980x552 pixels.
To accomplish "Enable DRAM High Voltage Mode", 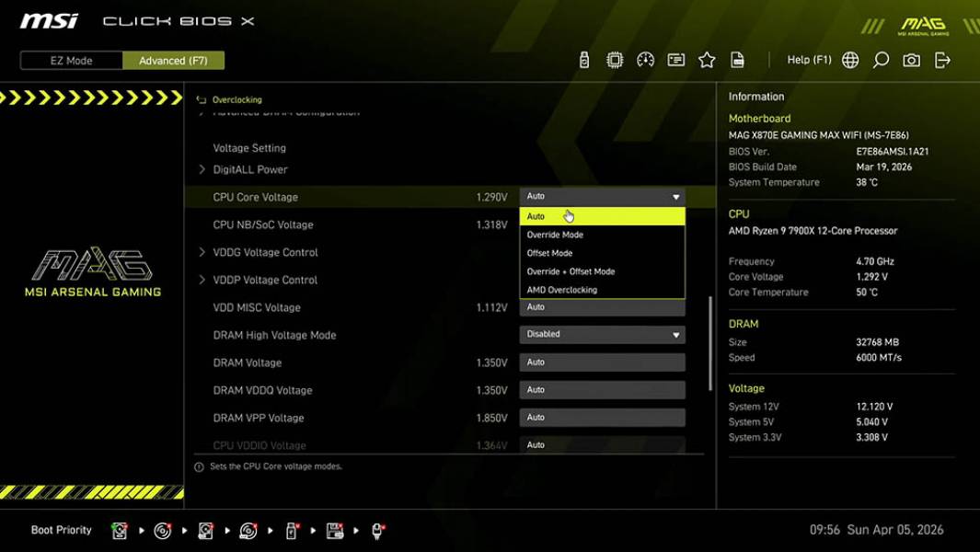I will (x=602, y=334).
